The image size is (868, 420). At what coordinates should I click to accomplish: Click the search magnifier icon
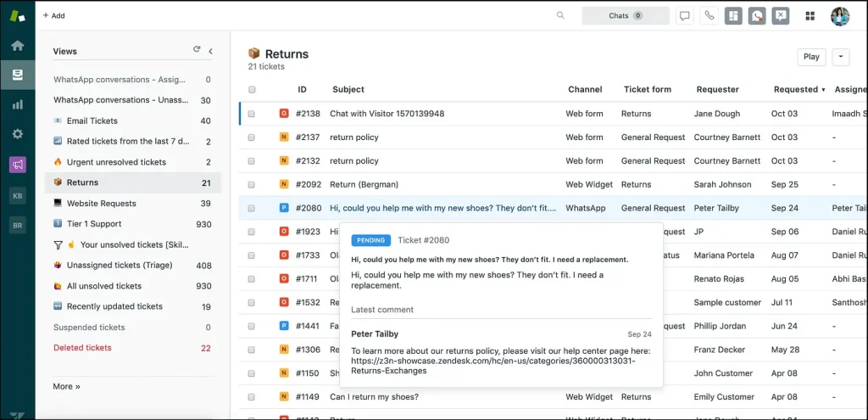pos(561,15)
